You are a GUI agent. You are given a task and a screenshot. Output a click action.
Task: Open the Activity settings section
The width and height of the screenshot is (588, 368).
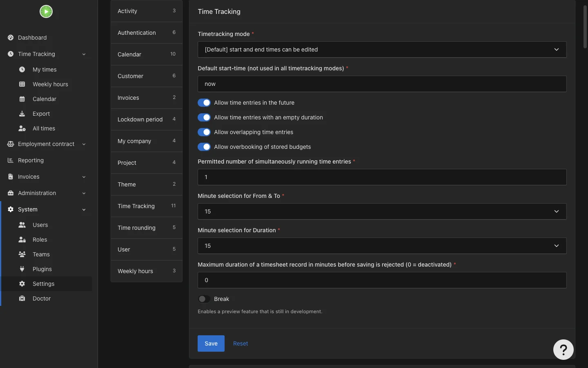pos(147,11)
